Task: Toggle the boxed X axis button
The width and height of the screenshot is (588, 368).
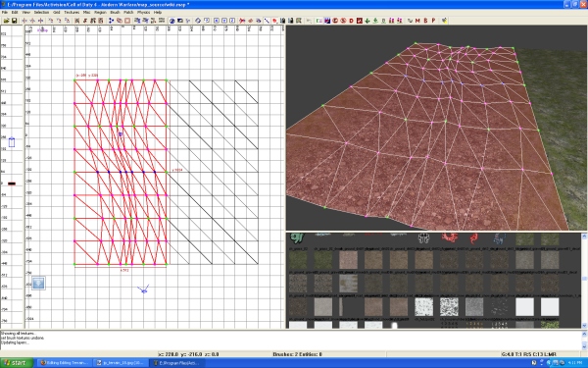Action: 217,21
